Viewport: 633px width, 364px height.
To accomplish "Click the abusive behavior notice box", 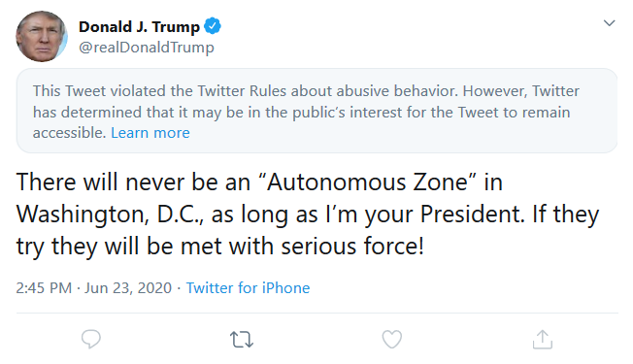I will [x=316, y=111].
